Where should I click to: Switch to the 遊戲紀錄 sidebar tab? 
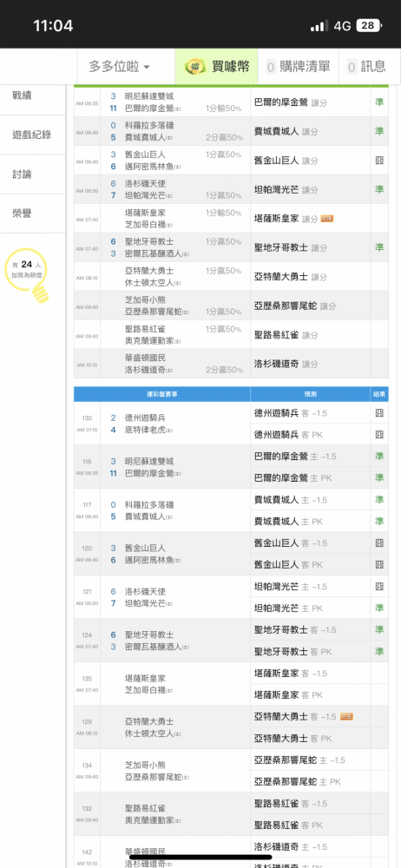click(x=33, y=135)
